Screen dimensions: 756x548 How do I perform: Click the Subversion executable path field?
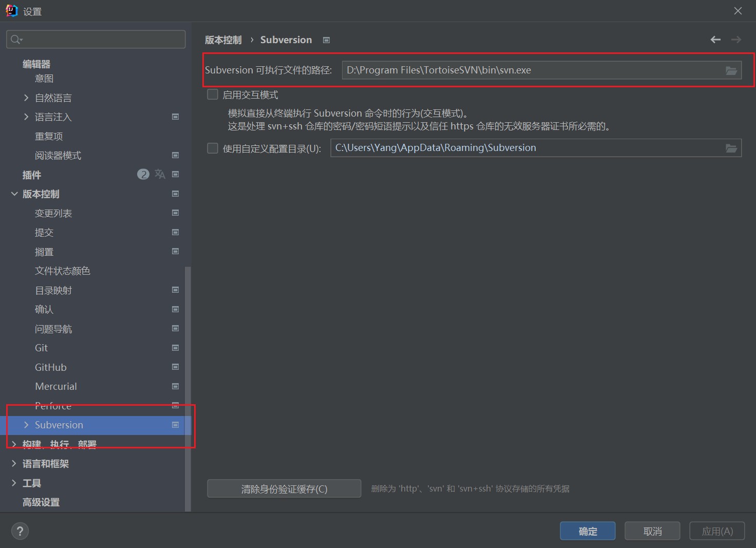tap(542, 70)
